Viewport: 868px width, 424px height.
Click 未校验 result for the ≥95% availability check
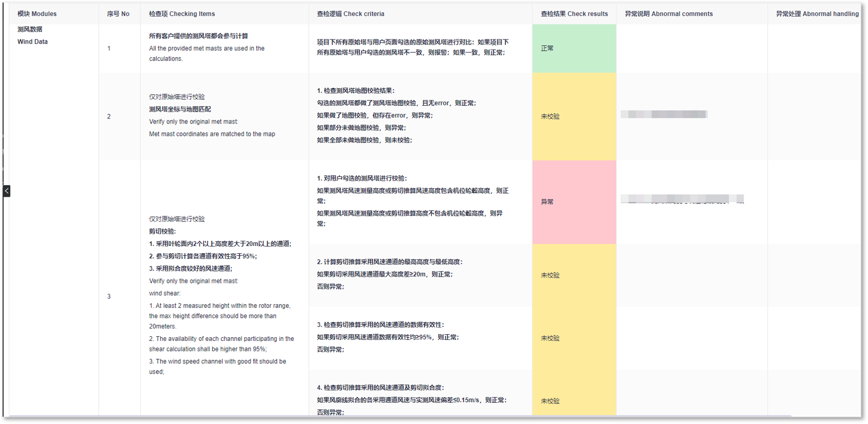pyautogui.click(x=574, y=338)
